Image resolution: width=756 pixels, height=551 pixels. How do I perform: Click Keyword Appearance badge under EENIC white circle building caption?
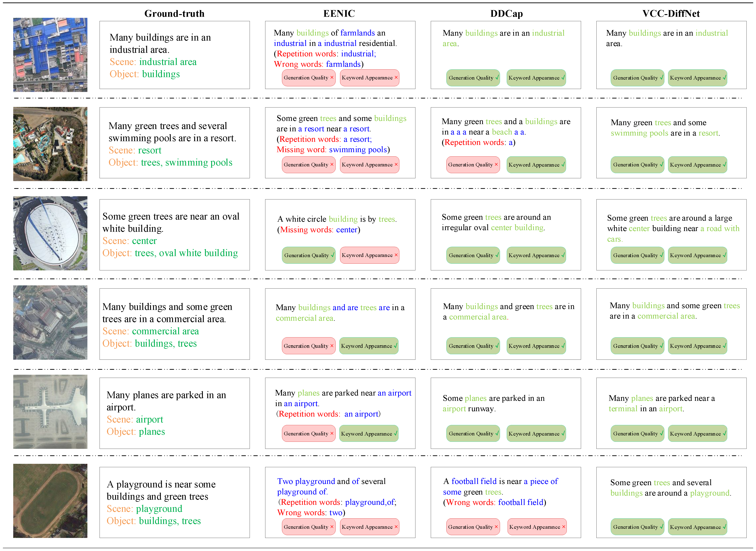click(369, 255)
